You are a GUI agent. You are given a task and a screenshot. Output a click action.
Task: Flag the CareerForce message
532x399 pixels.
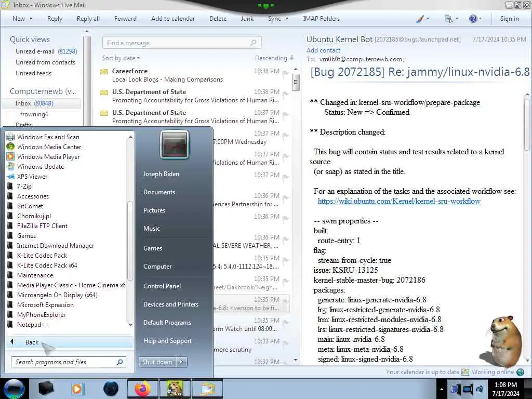point(285,73)
